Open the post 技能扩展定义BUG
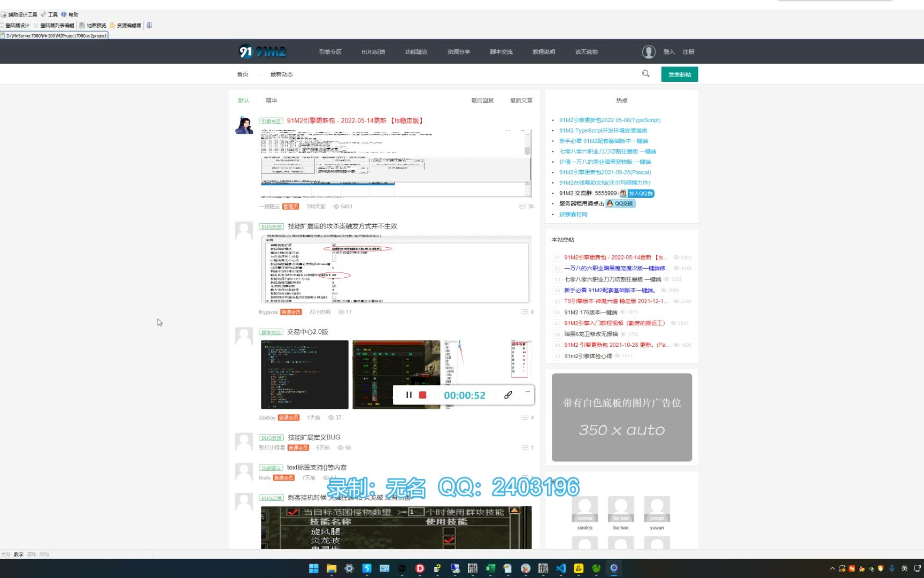The image size is (924, 578). point(314,437)
